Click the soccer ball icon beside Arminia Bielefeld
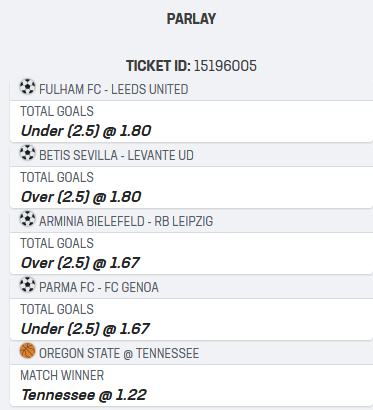 tap(27, 219)
